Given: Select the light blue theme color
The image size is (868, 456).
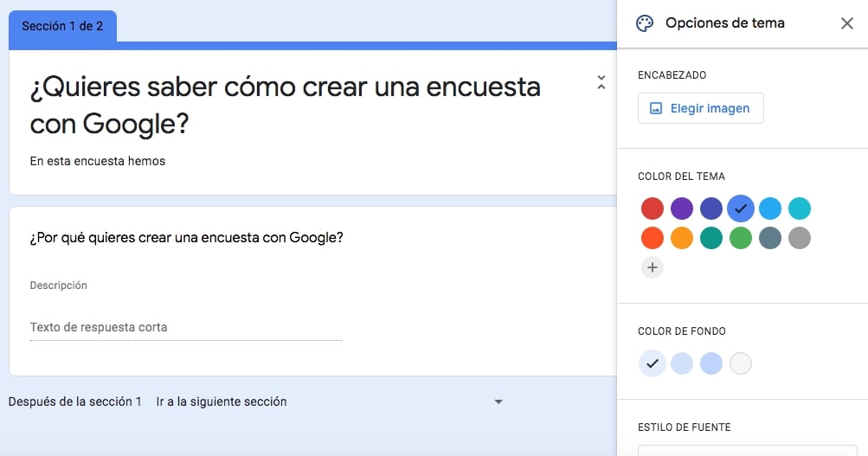Looking at the screenshot, I should [770, 209].
